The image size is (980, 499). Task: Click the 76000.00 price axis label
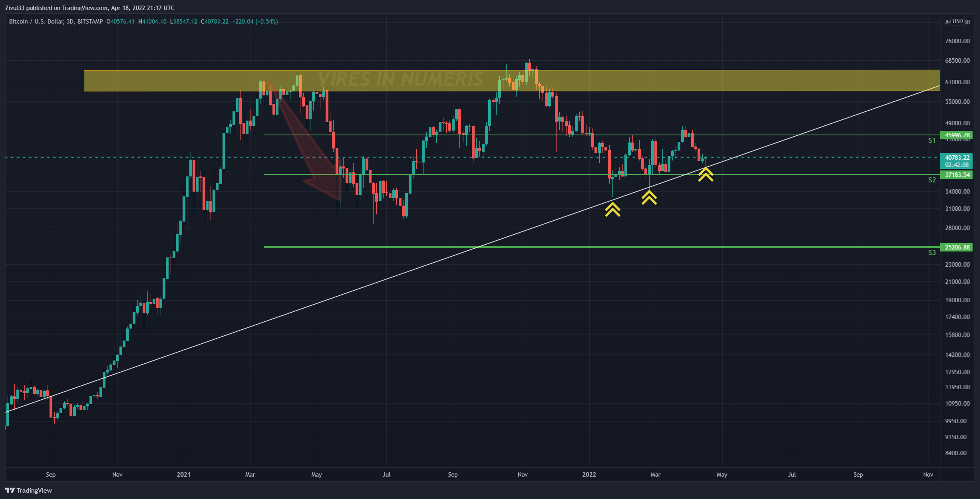coord(957,41)
